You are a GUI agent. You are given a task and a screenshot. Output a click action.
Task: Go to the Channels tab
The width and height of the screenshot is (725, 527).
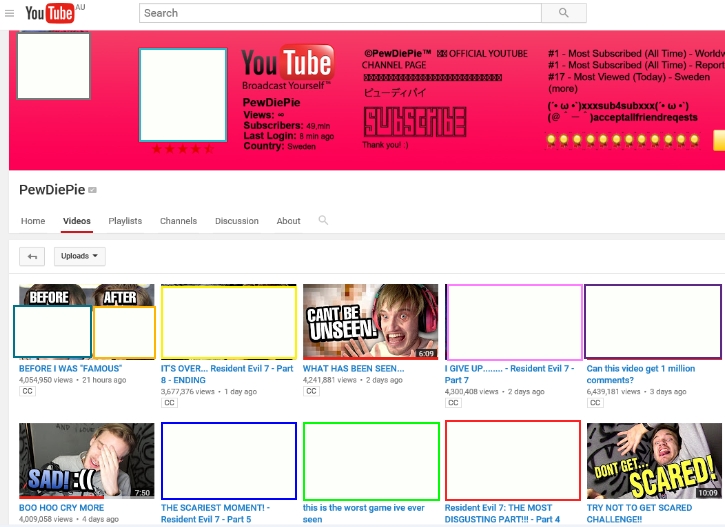tap(178, 221)
